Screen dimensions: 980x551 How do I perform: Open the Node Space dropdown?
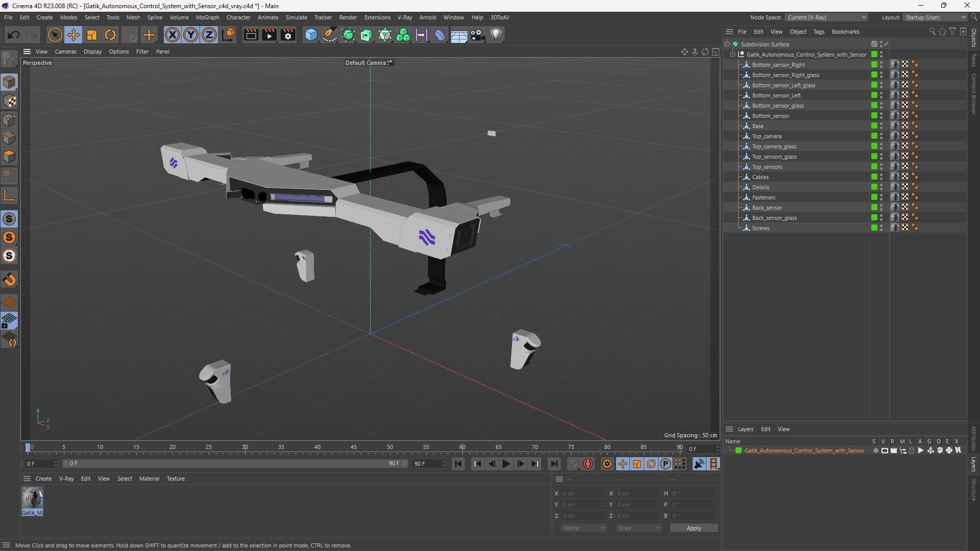point(826,17)
